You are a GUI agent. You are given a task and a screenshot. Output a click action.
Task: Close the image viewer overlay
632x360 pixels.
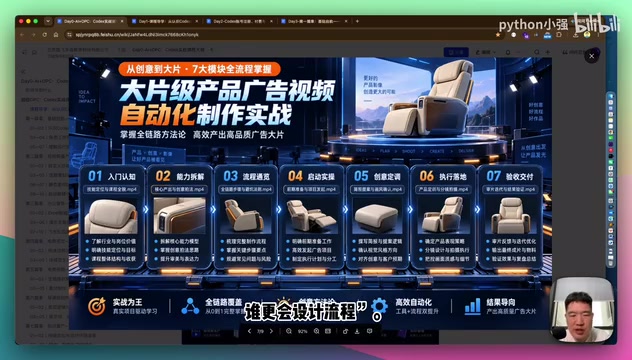click(x=591, y=56)
